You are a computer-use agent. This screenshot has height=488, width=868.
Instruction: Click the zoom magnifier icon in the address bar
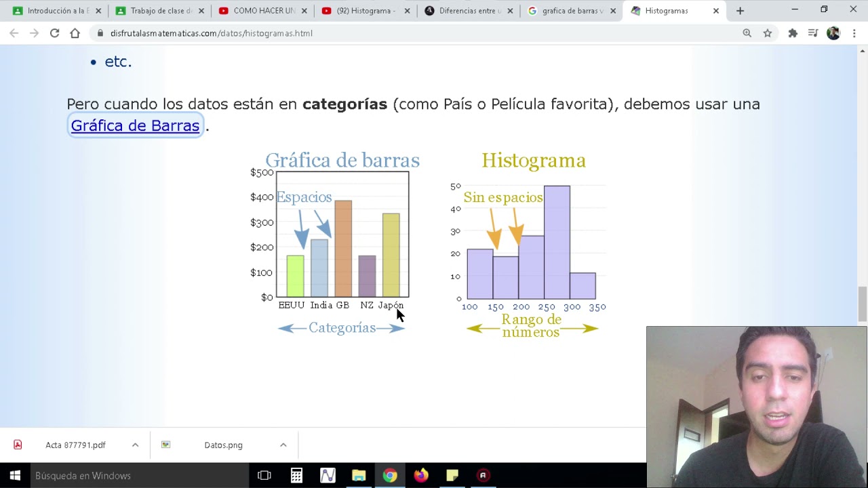tap(747, 33)
